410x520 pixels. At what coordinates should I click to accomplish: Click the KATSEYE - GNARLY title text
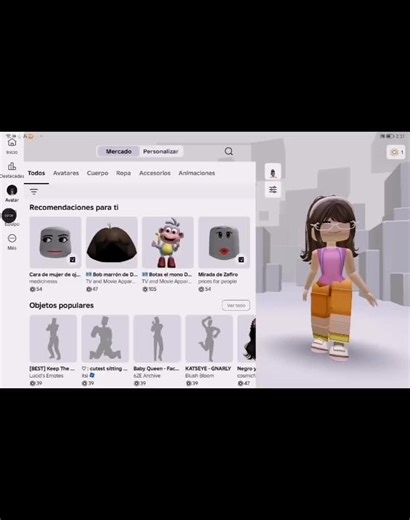pos(208,368)
